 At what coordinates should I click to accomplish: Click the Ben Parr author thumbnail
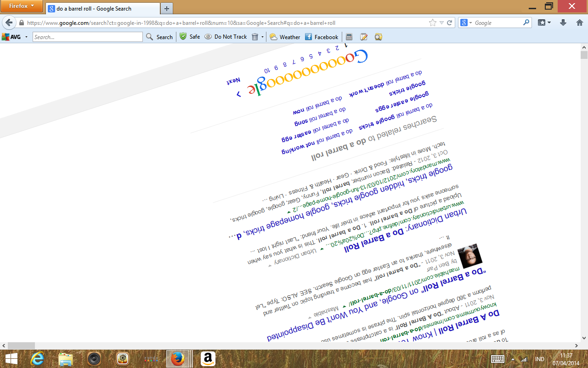click(470, 256)
